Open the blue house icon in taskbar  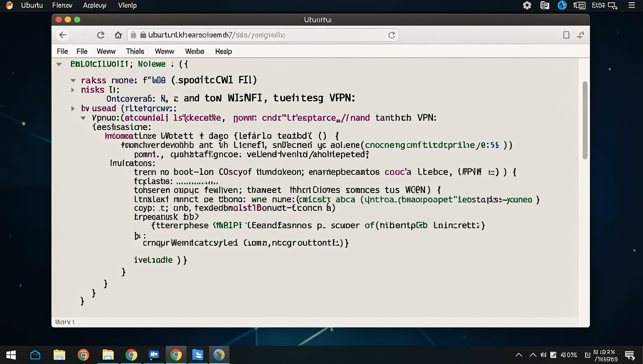35,355
